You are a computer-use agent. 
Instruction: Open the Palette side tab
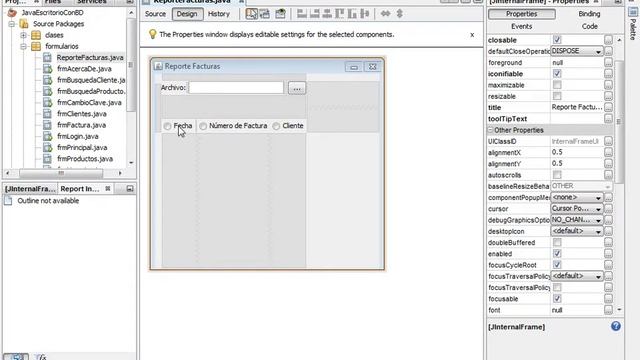[x=633, y=24]
